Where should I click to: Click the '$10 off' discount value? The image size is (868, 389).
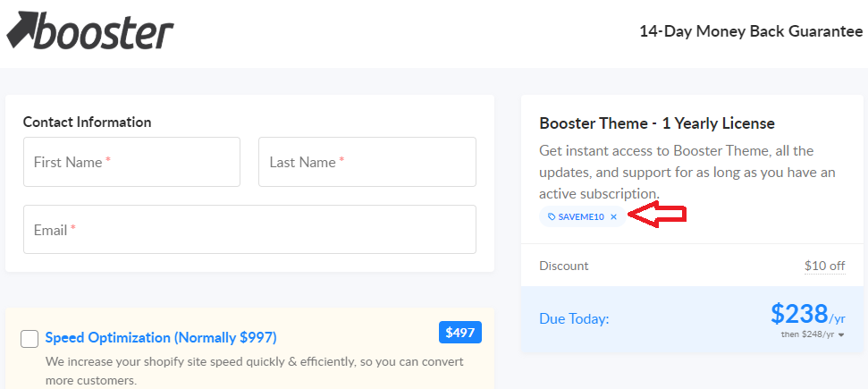pos(825,266)
